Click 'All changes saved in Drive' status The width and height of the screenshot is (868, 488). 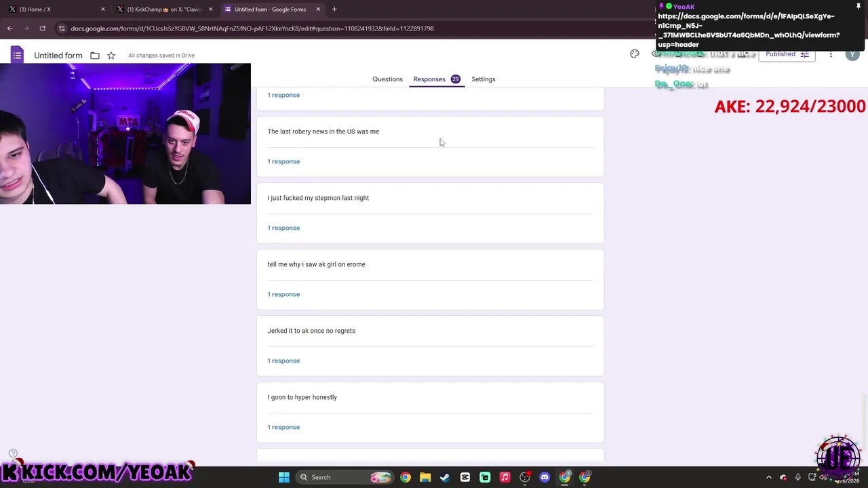pos(161,56)
